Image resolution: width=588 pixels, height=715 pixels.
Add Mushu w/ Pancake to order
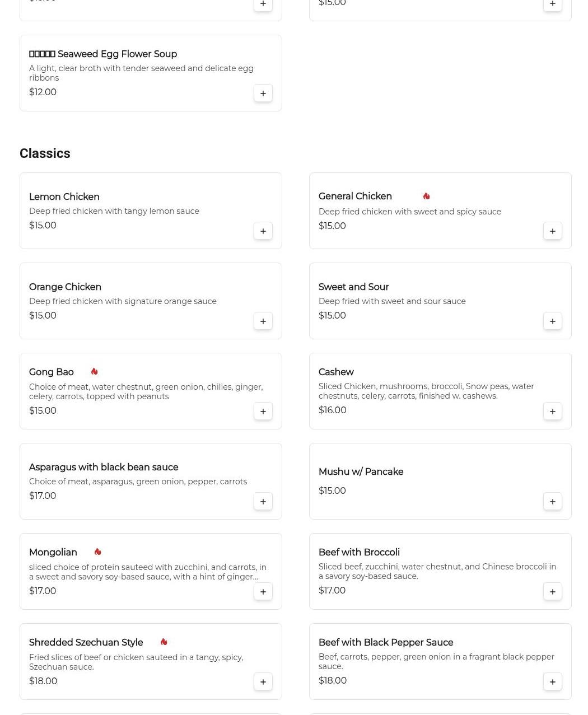coord(552,501)
